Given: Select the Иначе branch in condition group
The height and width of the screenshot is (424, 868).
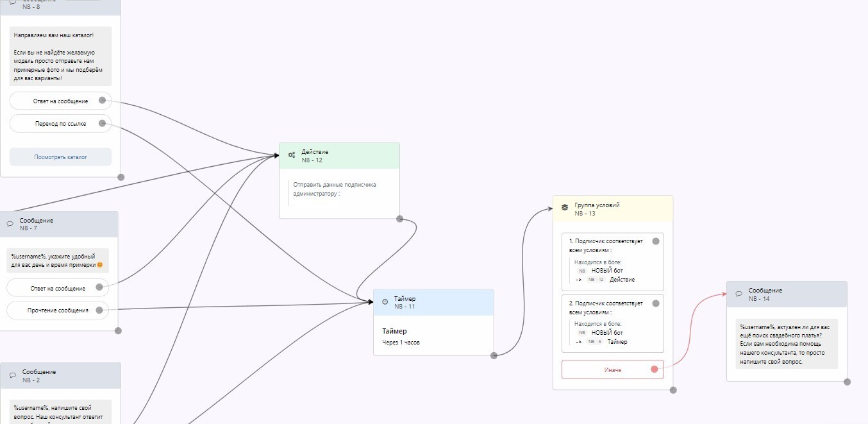Looking at the screenshot, I should coord(613,369).
